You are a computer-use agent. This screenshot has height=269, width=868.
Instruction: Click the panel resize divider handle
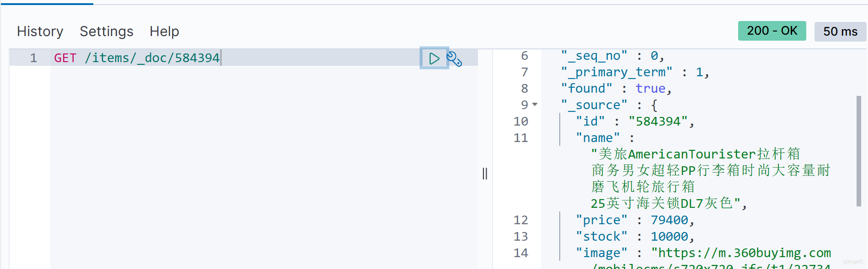[x=485, y=174]
